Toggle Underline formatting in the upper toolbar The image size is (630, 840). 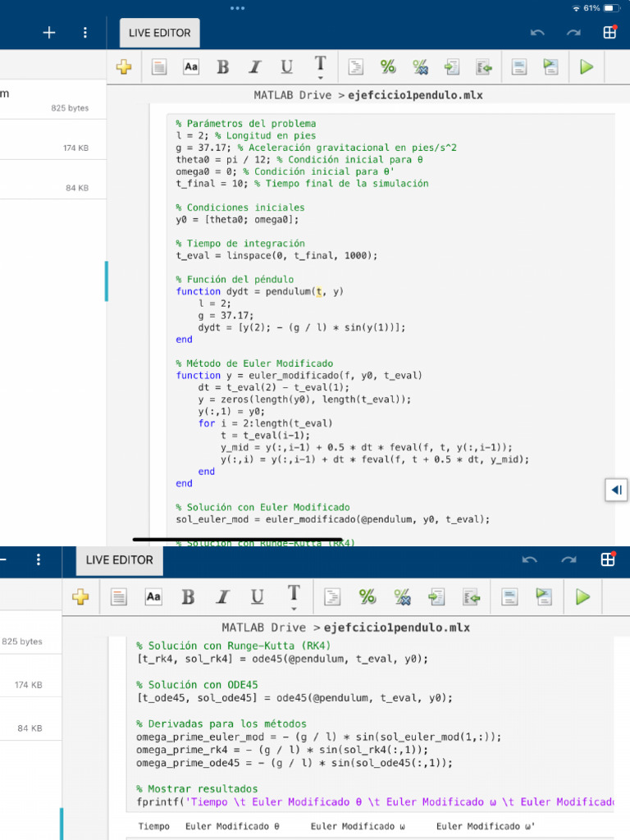286,67
